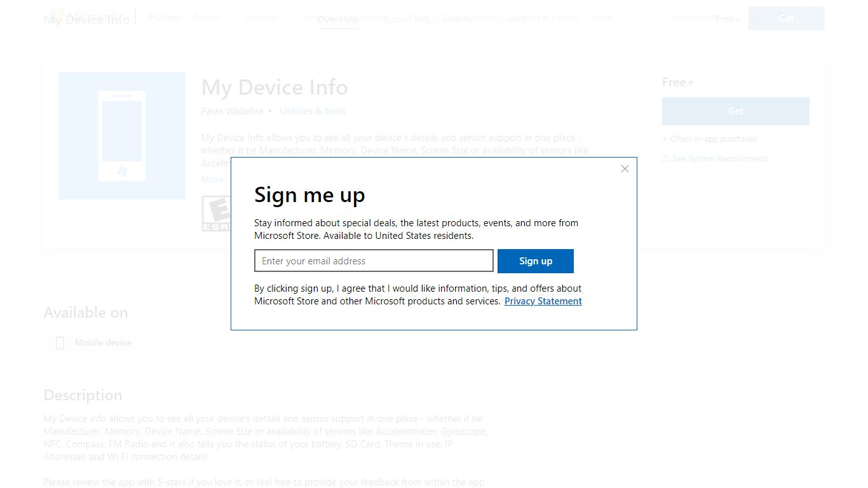Screen dimensions: 868x488
Task: Go to Home in the top navigation
Action: [x=164, y=17]
